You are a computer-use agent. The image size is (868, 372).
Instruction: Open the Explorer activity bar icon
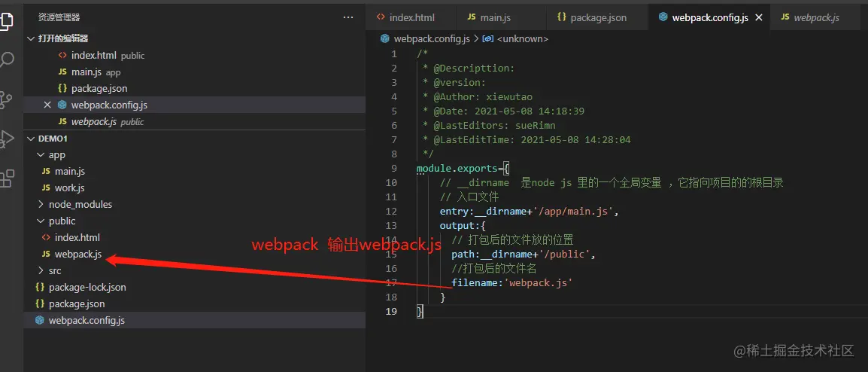click(x=5, y=21)
